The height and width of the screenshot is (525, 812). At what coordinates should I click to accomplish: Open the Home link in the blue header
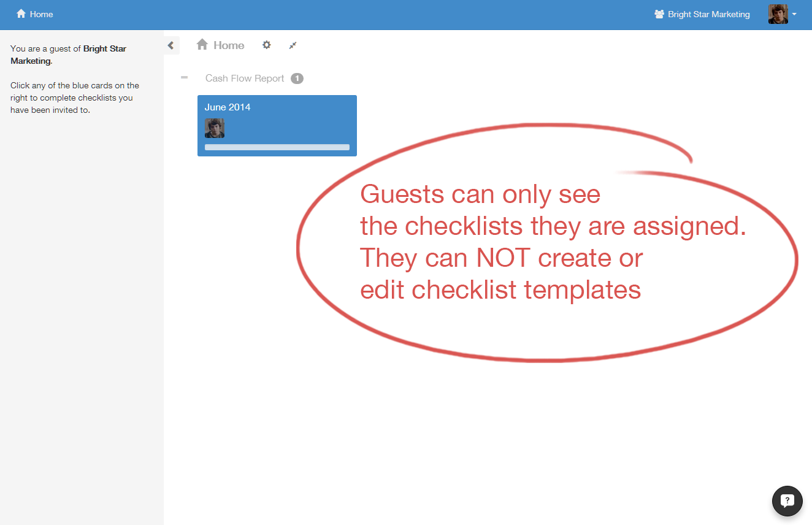[x=41, y=14]
